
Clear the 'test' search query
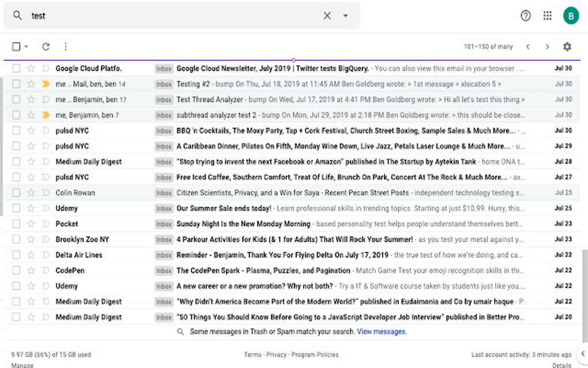[327, 16]
